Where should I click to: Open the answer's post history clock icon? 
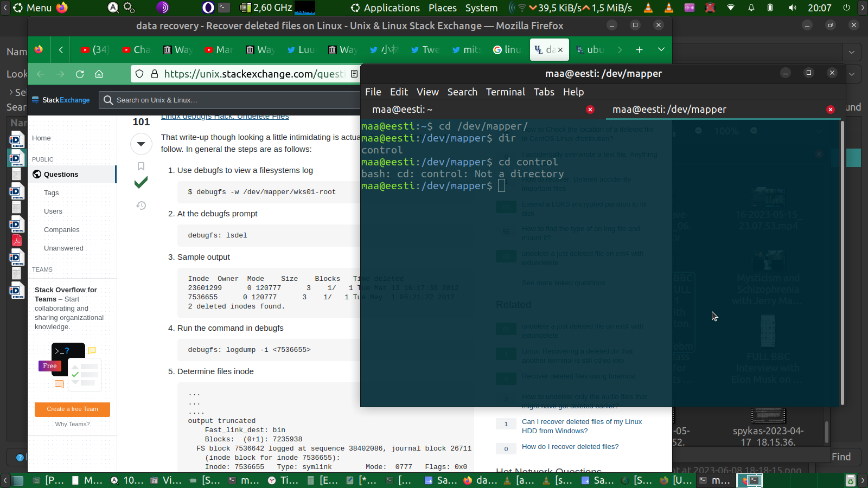(x=141, y=206)
